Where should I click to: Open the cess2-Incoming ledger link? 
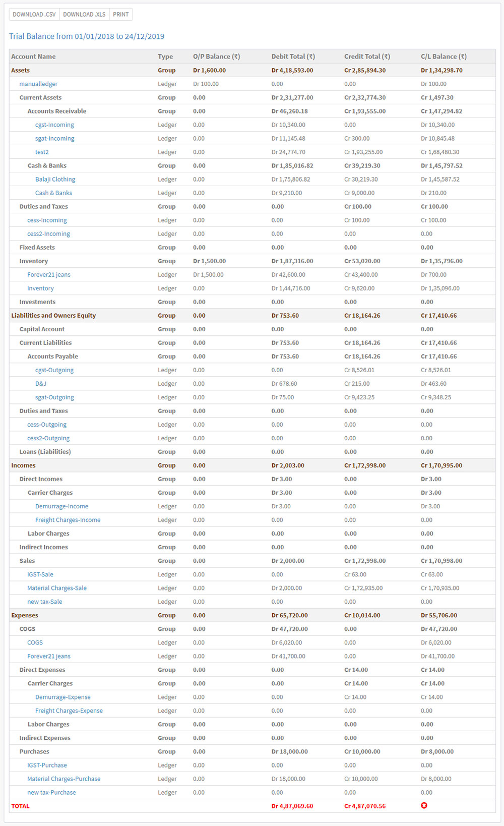(48, 234)
